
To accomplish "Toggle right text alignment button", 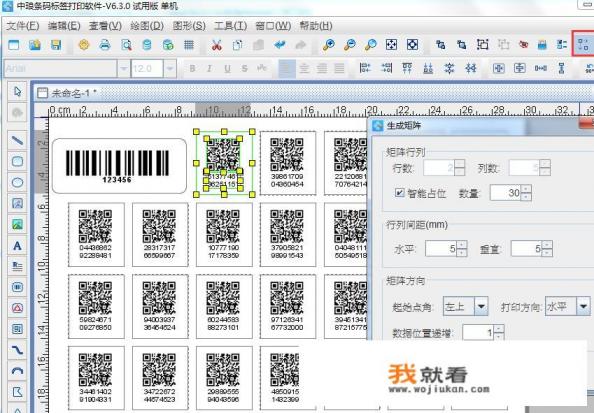I will [322, 69].
